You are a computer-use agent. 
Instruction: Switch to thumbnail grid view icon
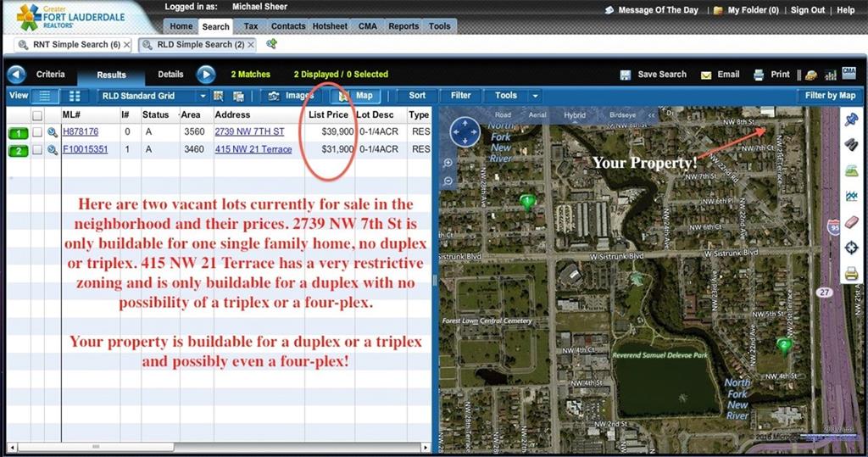74,96
